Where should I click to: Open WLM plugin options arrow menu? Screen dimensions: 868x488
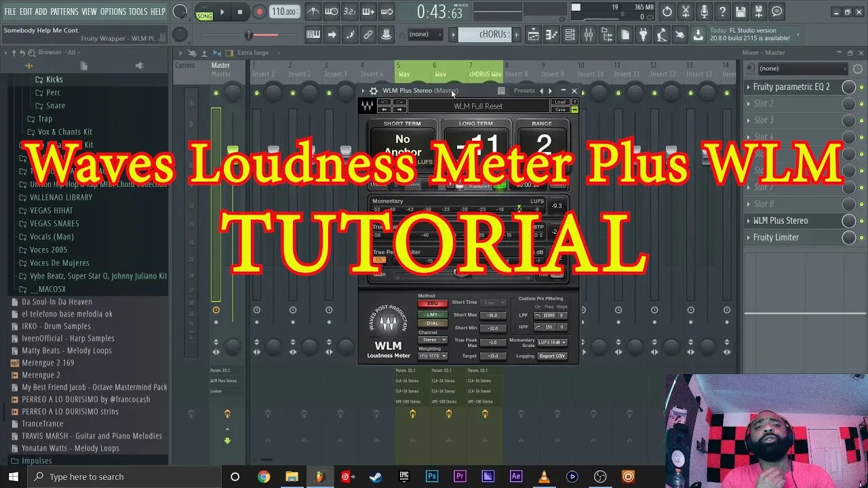363,91
